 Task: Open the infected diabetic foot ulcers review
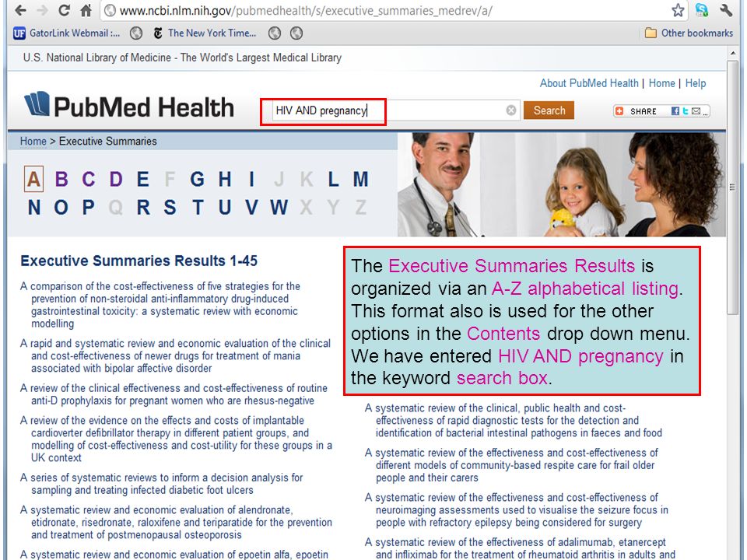(x=162, y=484)
